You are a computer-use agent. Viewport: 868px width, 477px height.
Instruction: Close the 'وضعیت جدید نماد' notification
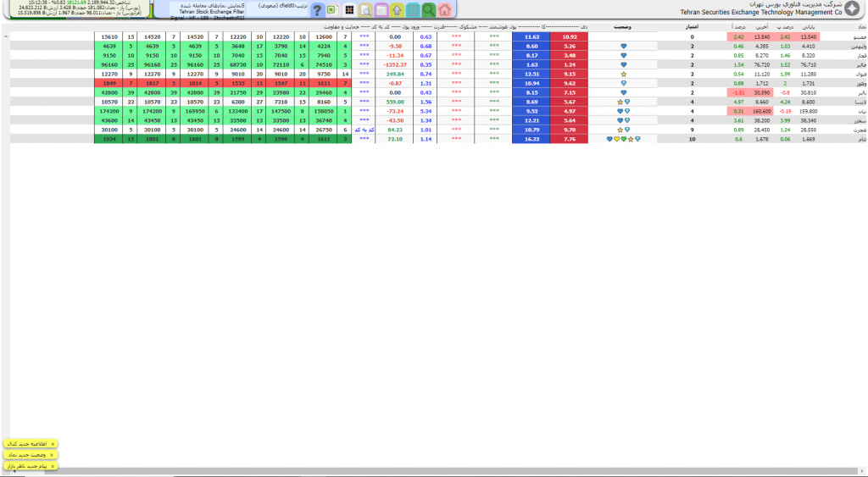pyautogui.click(x=53, y=455)
